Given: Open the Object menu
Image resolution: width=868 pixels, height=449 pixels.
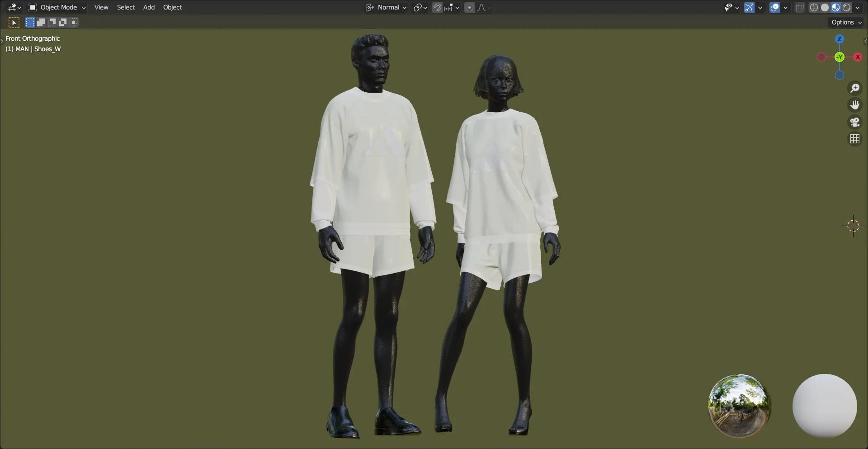Looking at the screenshot, I should (172, 7).
